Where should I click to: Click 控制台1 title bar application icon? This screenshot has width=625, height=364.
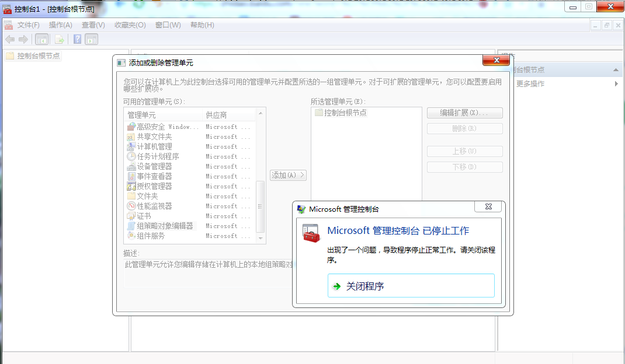click(7, 9)
